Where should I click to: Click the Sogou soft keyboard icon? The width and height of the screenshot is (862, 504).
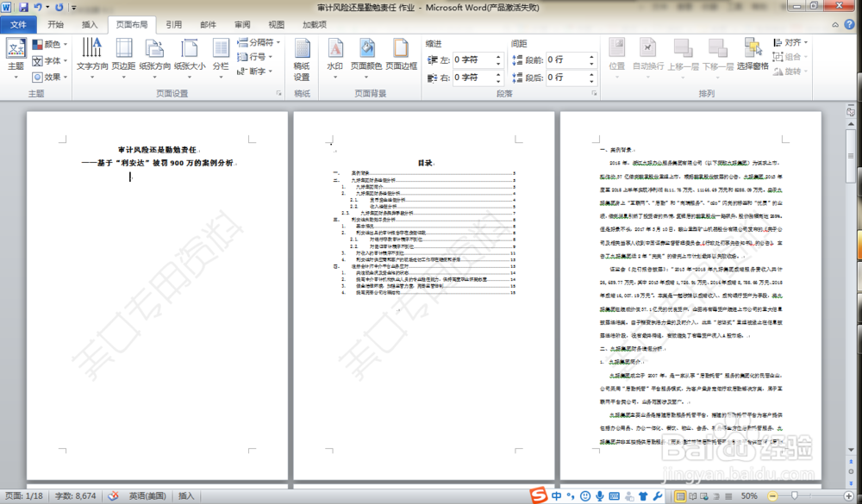(614, 495)
